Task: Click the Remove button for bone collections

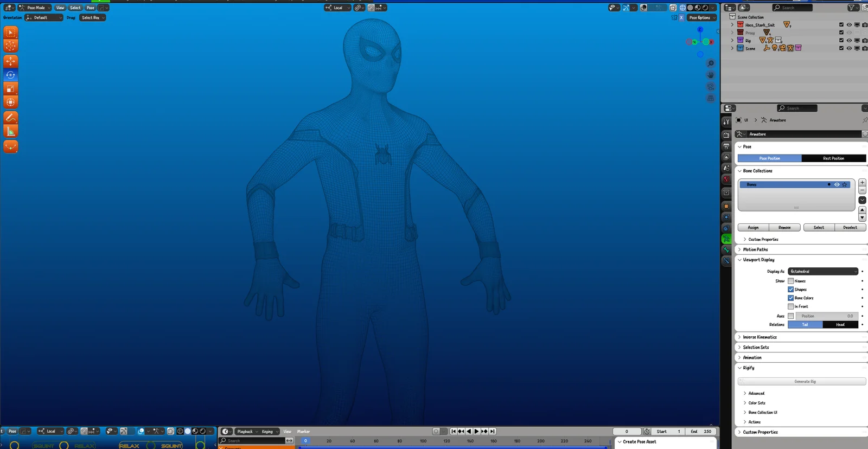Action: coord(784,228)
